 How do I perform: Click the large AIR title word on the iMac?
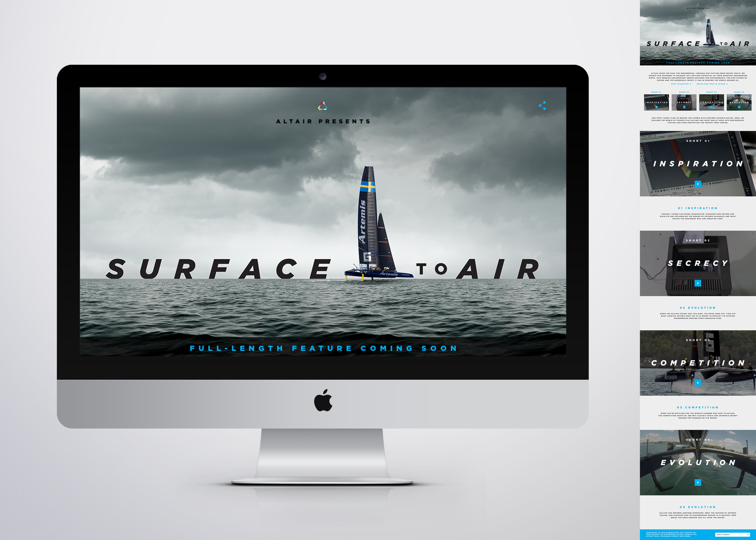(x=497, y=269)
